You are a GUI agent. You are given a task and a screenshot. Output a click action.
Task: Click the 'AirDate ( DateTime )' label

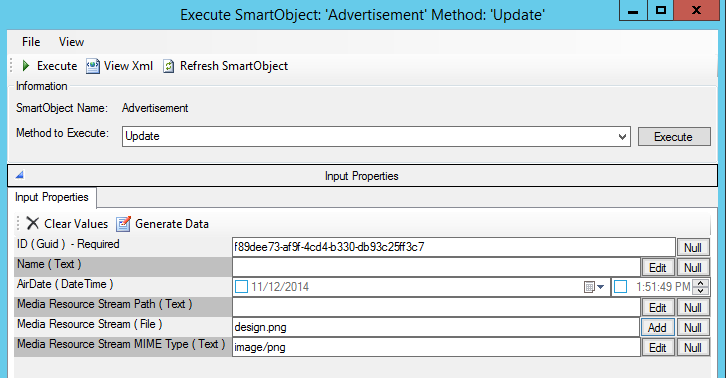coord(65,284)
